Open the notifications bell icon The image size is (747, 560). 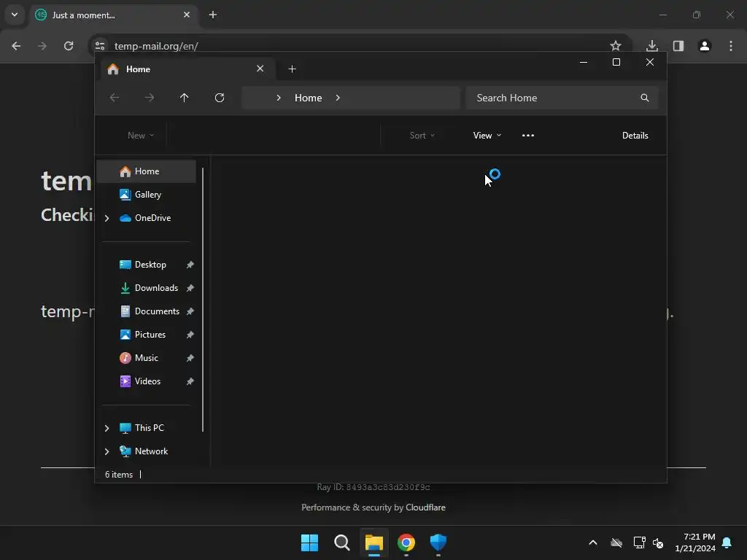point(727,542)
